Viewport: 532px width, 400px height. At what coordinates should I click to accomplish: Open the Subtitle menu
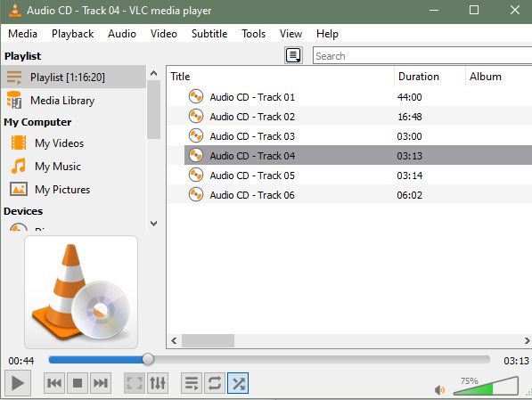click(209, 34)
